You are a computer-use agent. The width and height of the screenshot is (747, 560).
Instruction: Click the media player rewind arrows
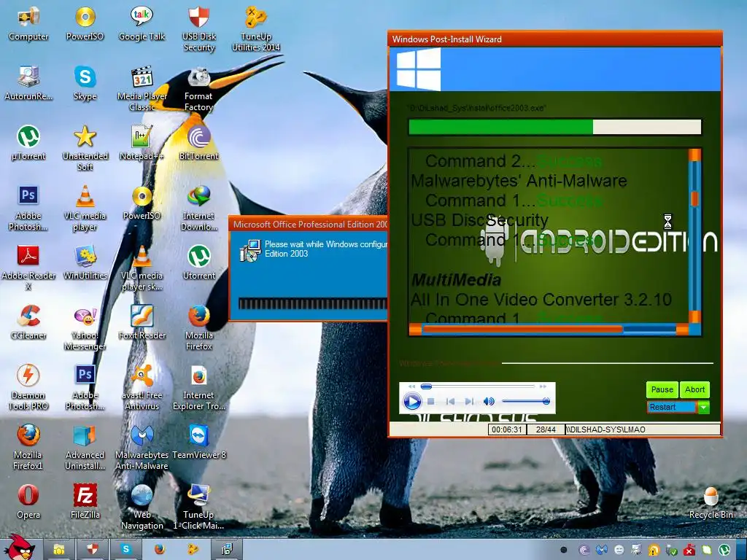pos(412,386)
